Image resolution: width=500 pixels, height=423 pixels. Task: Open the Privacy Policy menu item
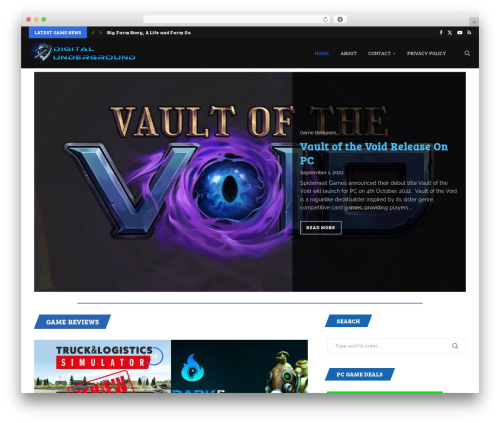[426, 53]
